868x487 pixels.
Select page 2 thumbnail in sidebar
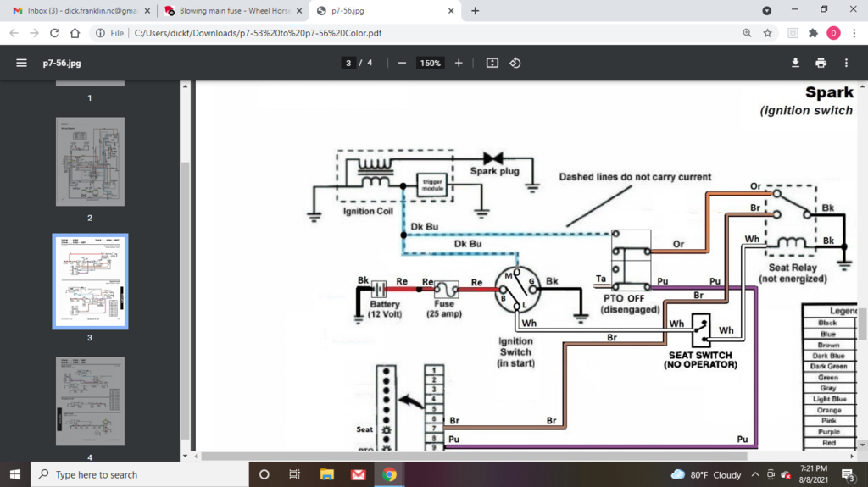[x=90, y=161]
